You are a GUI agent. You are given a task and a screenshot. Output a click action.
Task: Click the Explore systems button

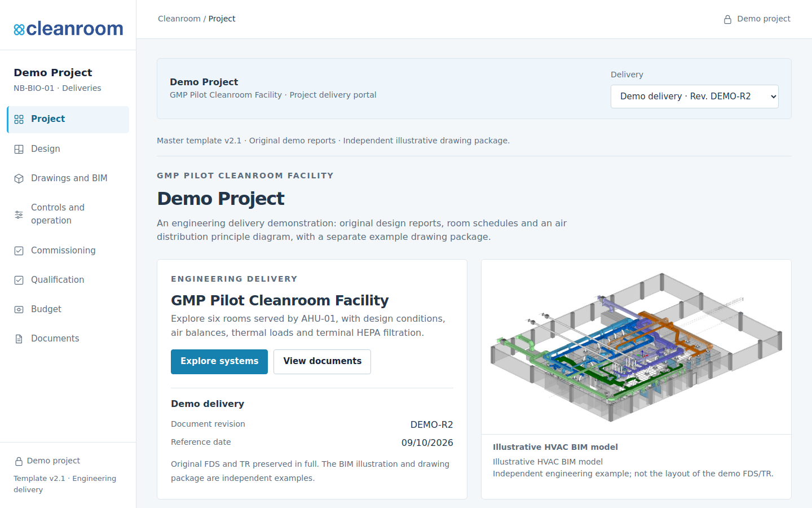(219, 362)
